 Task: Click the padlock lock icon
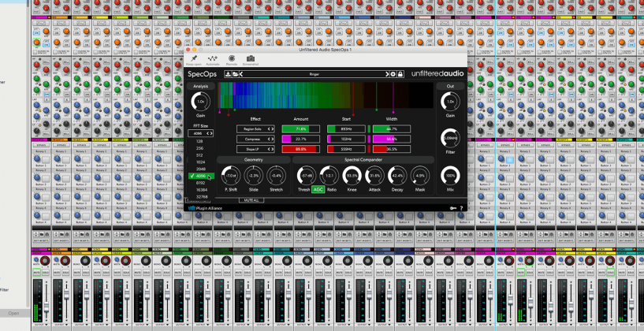tap(400, 74)
